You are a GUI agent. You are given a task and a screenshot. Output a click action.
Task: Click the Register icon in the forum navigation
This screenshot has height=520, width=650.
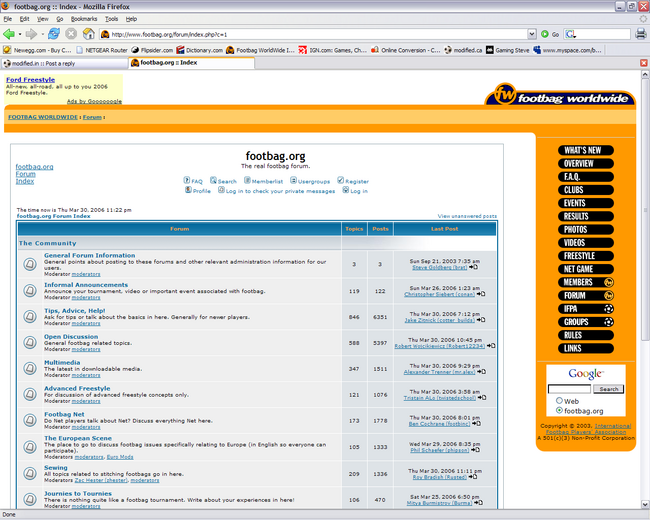340,180
